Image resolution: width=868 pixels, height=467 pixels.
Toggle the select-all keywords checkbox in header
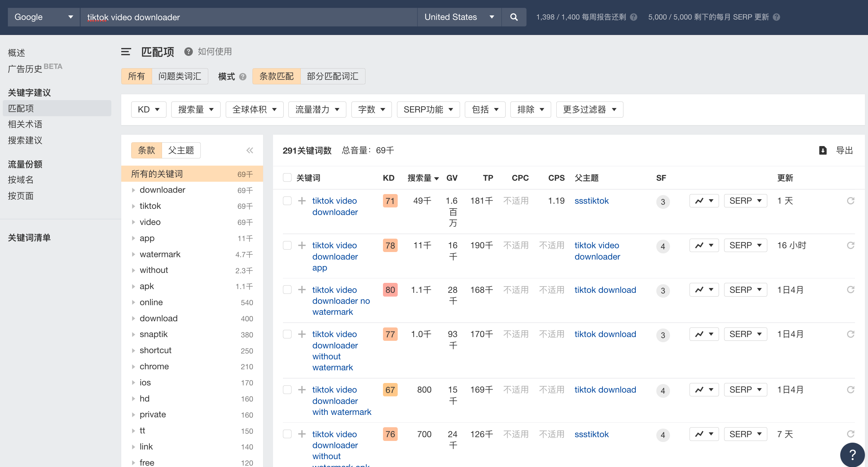(x=287, y=178)
